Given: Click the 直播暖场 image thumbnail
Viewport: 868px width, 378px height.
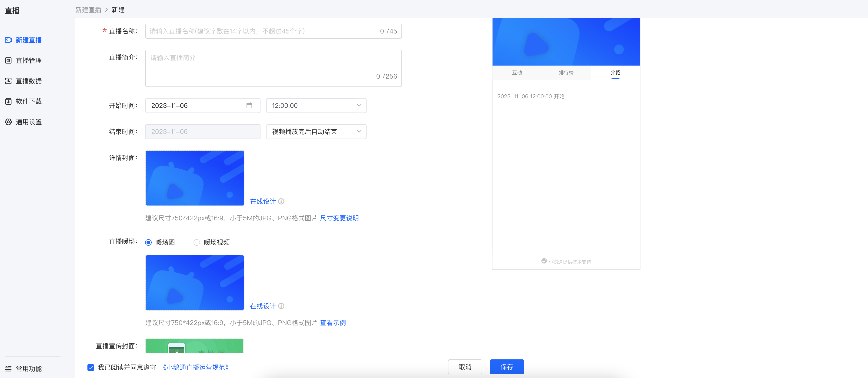Looking at the screenshot, I should click(x=195, y=283).
